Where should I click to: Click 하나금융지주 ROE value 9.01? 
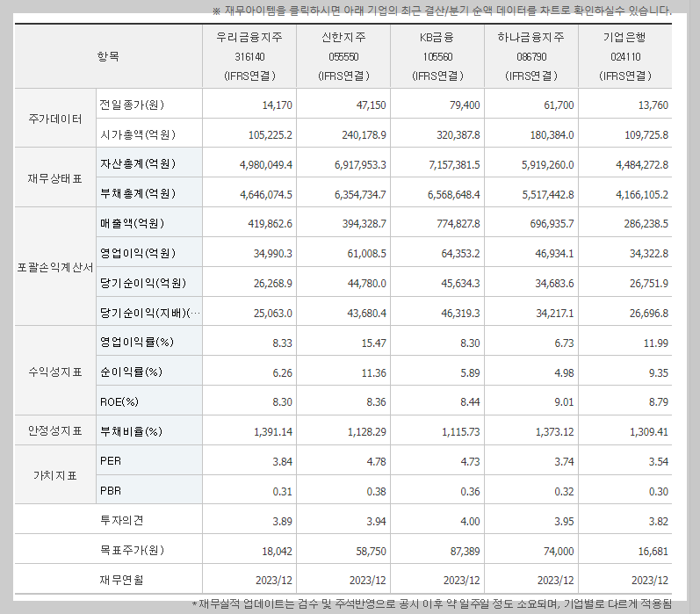click(x=564, y=402)
